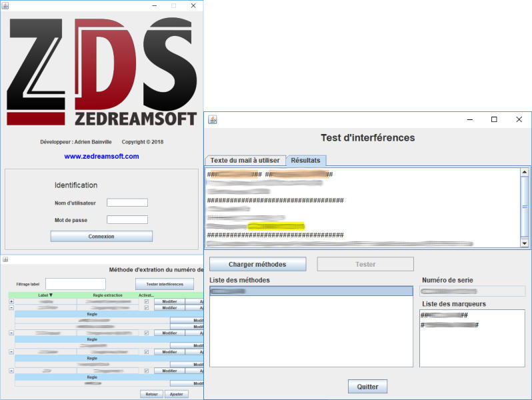Click the Développeur : Adrien Bainville text
Image resolution: width=532 pixels, height=400 pixels.
point(76,142)
